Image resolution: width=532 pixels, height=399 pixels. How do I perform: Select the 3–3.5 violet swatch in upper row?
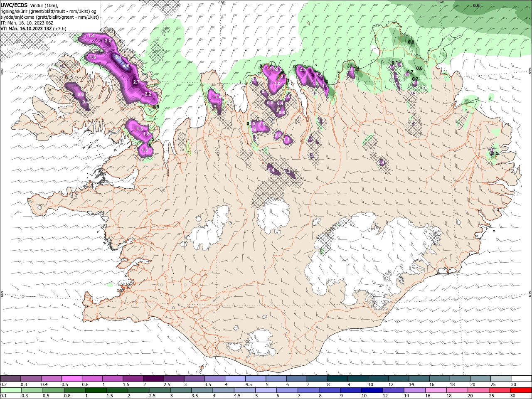pyautogui.click(x=194, y=379)
